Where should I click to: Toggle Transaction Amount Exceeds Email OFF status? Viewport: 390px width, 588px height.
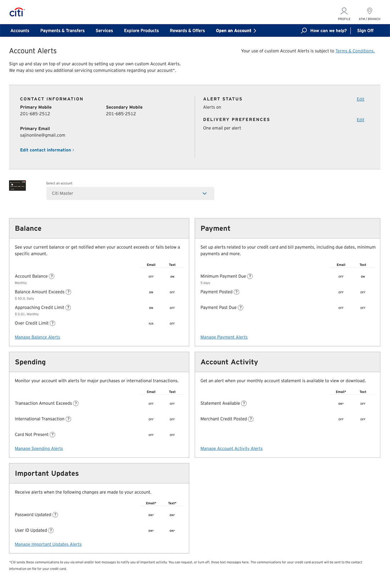[151, 404]
